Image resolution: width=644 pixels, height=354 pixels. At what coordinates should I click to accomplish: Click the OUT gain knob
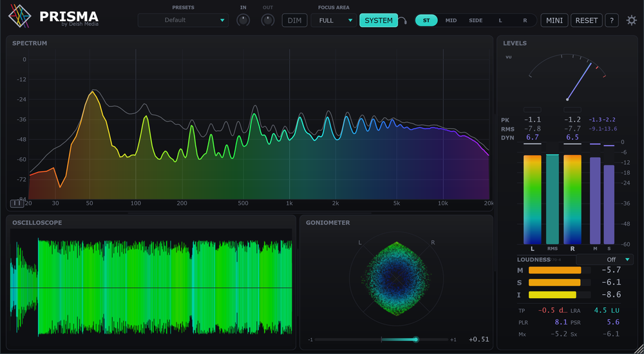(x=268, y=20)
